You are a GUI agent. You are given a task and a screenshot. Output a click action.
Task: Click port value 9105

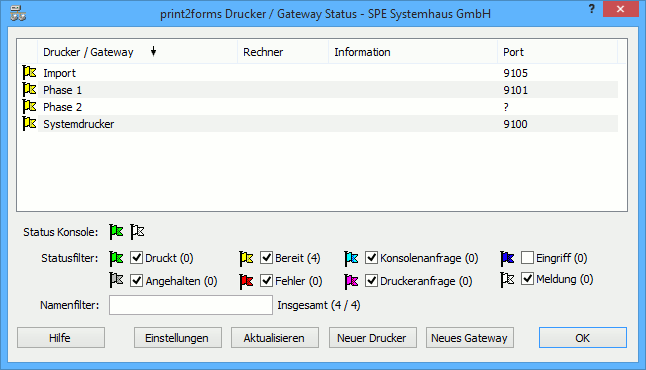[515, 73]
